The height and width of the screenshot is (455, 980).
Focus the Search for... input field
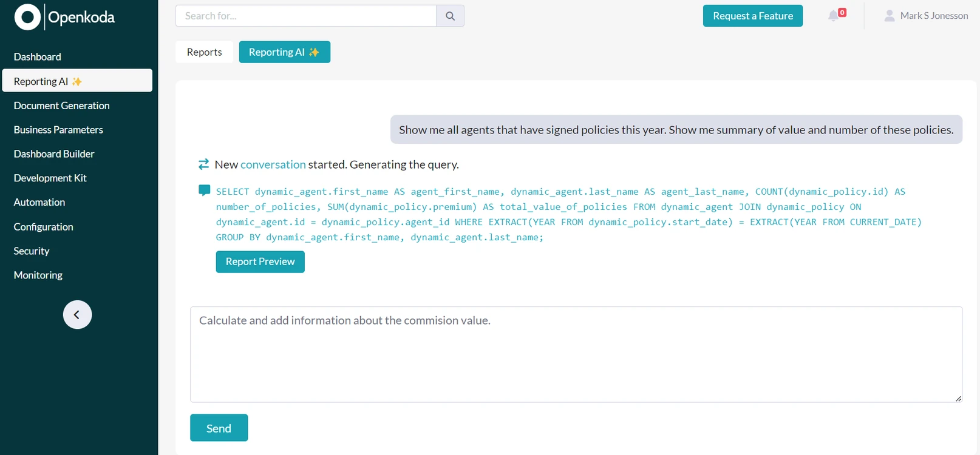tap(306, 16)
